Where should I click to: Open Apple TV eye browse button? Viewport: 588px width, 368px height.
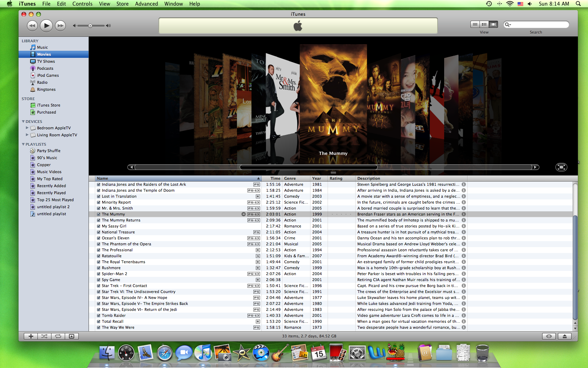[x=549, y=336]
